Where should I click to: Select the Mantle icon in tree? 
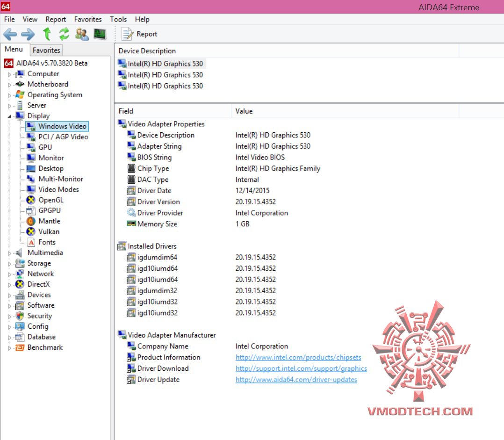31,221
